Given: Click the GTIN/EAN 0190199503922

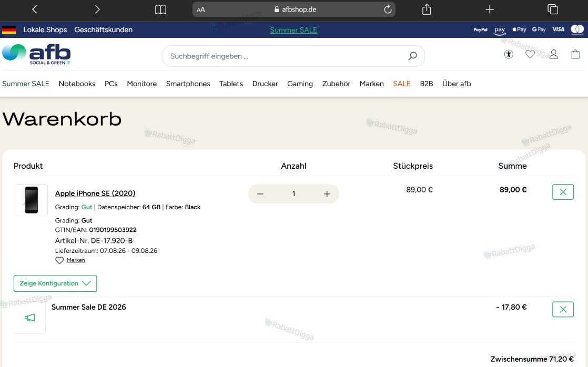Looking at the screenshot, I should tap(96, 230).
